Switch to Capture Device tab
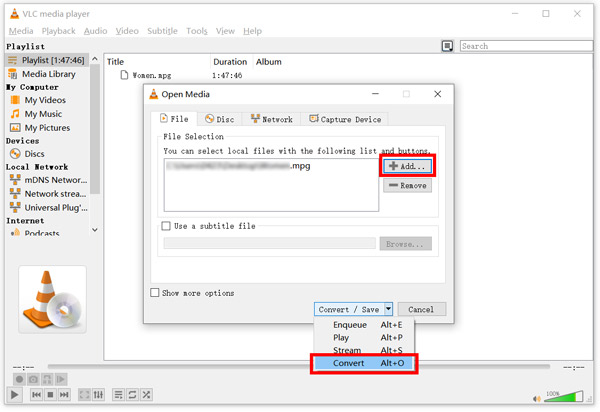This screenshot has height=412, width=600. [345, 119]
